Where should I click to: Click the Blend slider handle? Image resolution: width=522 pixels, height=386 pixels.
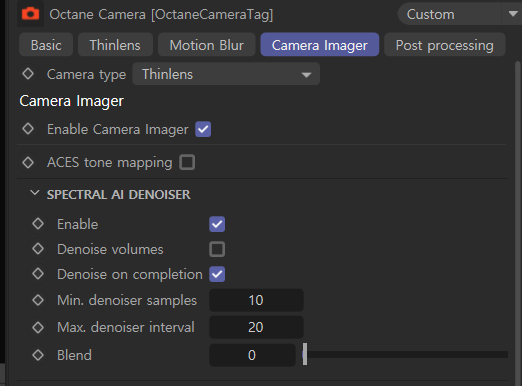[305, 354]
